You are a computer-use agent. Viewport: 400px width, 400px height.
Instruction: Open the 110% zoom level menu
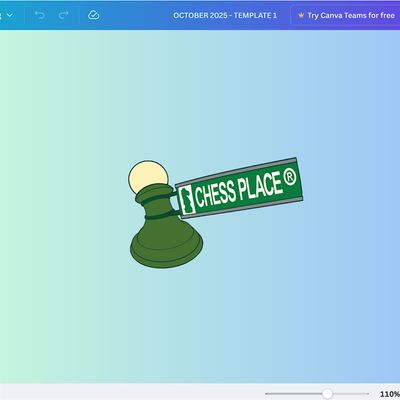point(389,394)
